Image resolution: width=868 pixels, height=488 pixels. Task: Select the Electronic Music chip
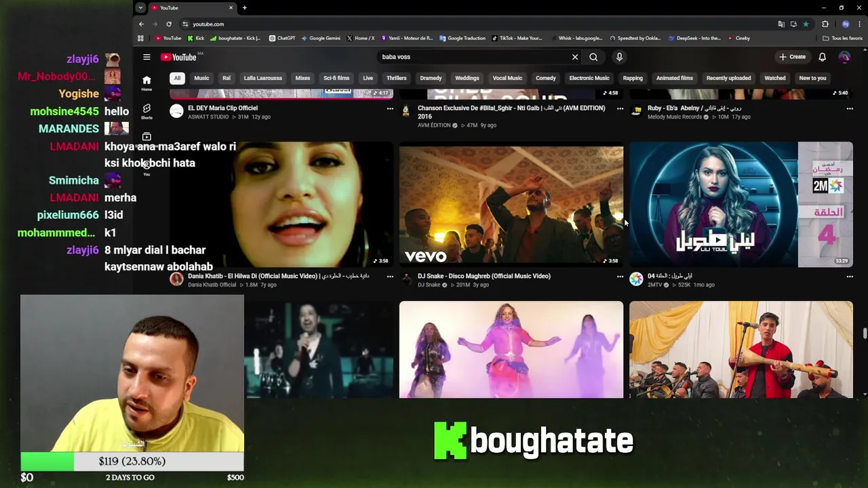(589, 78)
